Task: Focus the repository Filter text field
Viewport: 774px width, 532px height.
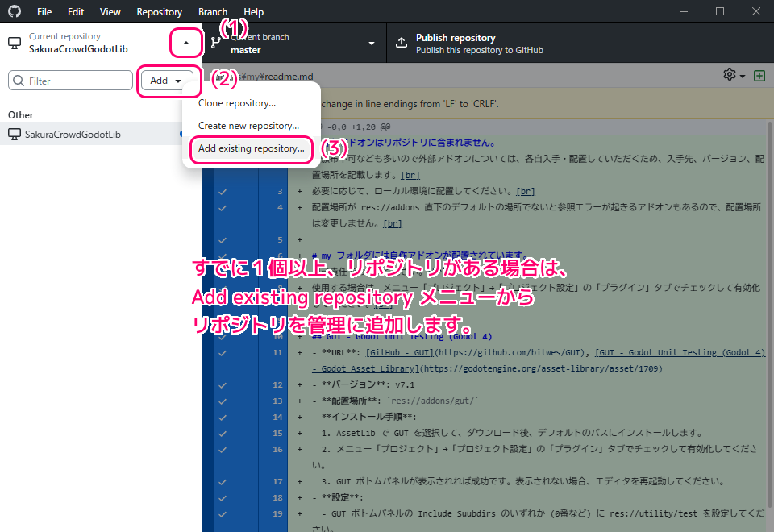Action: coord(77,81)
